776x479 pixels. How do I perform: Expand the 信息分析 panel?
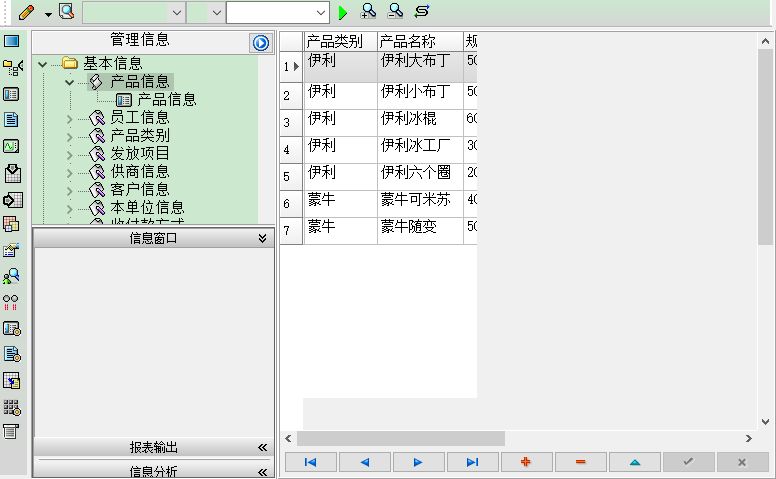[x=153, y=471]
